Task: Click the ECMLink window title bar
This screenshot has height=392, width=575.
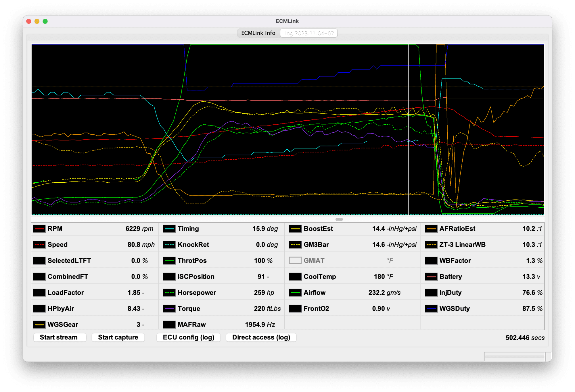Action: (287, 21)
